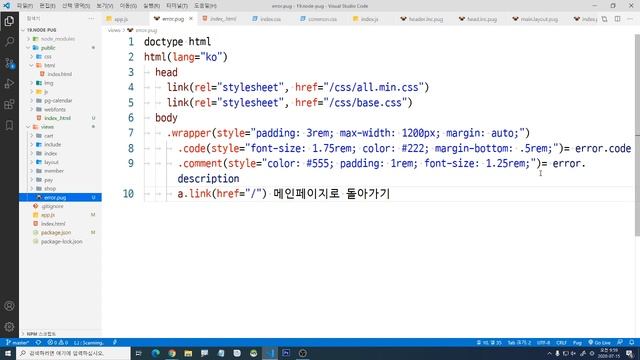
Task: Expand the NPM scripts section
Action: [60, 334]
